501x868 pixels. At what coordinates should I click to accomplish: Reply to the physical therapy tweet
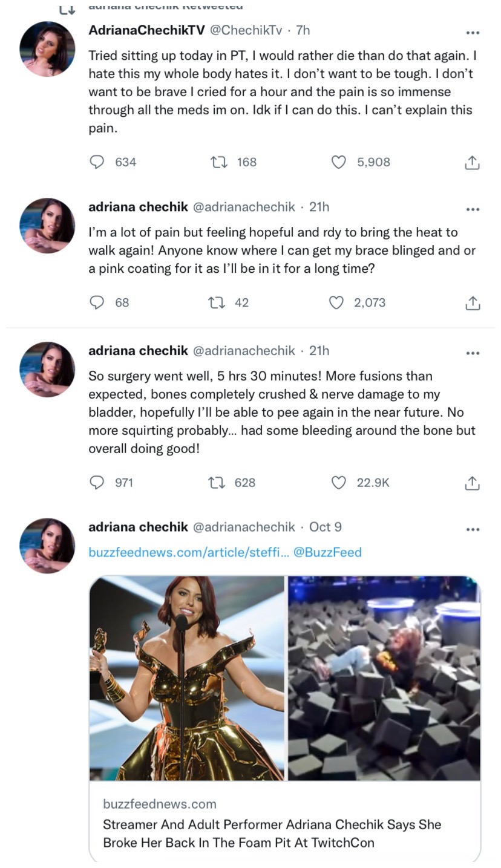click(x=97, y=162)
